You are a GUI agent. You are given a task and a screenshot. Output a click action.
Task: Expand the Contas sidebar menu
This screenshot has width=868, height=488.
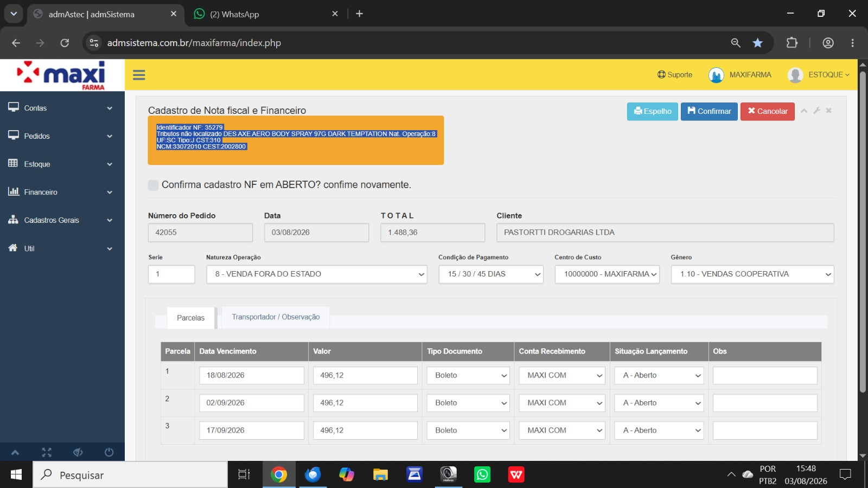pyautogui.click(x=62, y=108)
